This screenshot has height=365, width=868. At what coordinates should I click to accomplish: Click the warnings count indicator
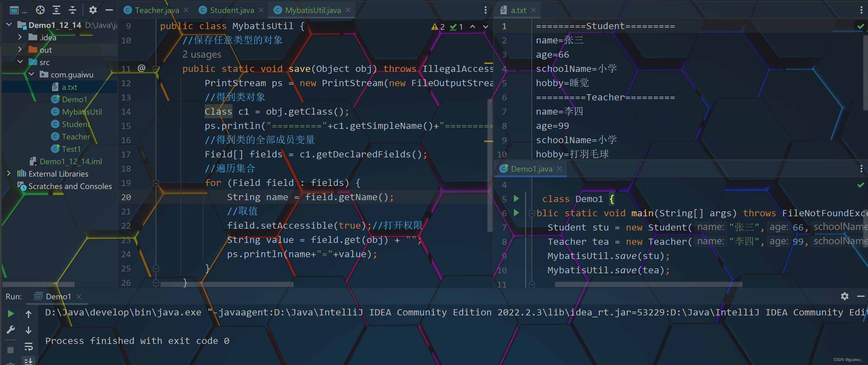pyautogui.click(x=438, y=27)
